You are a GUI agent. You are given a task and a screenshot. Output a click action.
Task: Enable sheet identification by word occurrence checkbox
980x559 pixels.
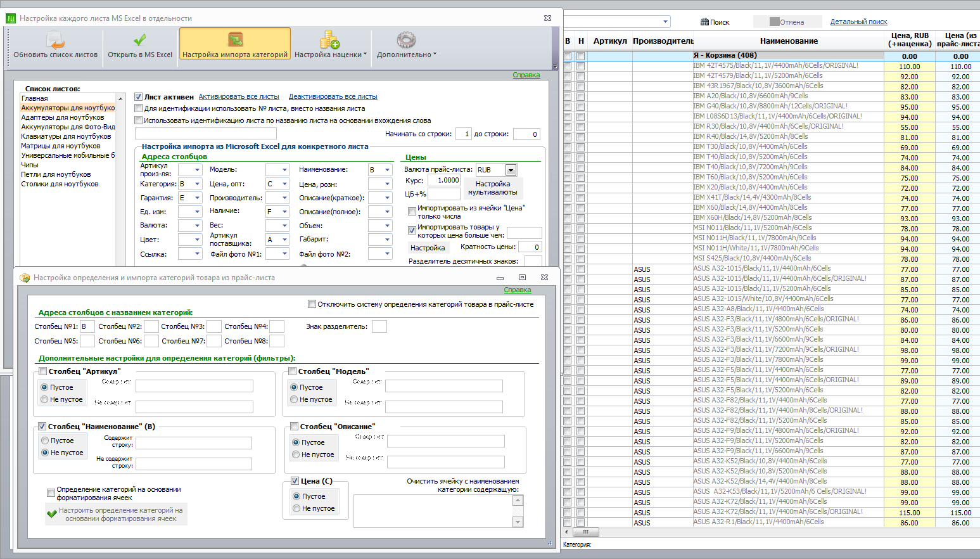139,120
